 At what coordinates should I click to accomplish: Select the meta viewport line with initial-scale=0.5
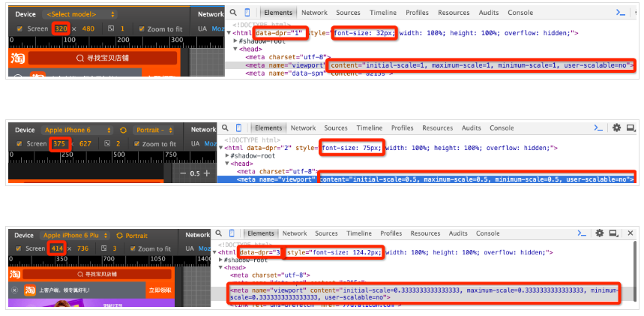426,179
